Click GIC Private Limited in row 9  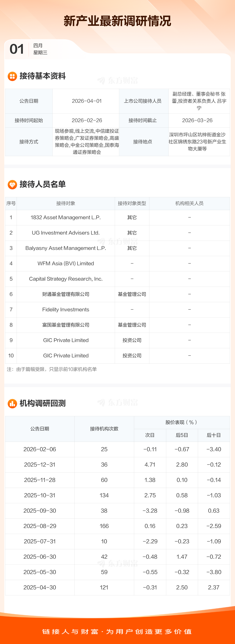pos(66,340)
